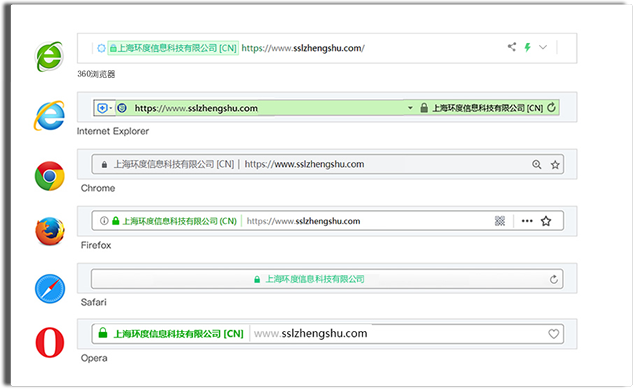Click the 360 browser logo icon
This screenshot has height=389, width=633.
(49, 56)
